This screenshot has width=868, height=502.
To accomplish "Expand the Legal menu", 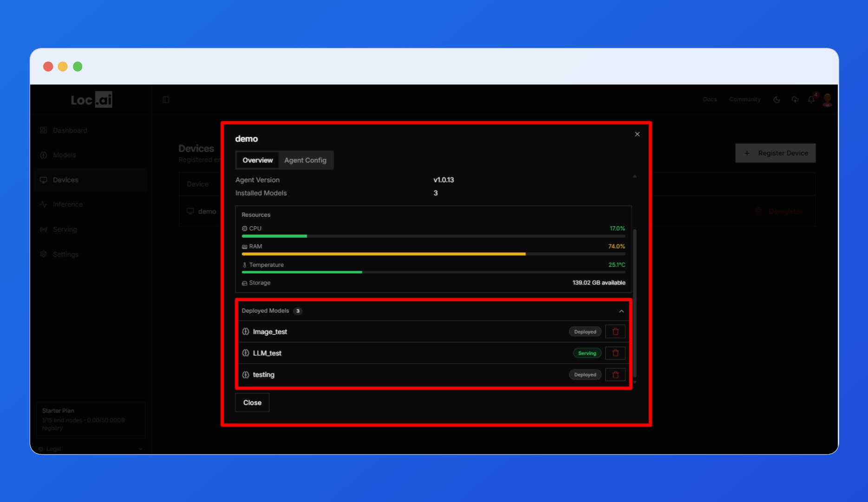I will (91, 449).
